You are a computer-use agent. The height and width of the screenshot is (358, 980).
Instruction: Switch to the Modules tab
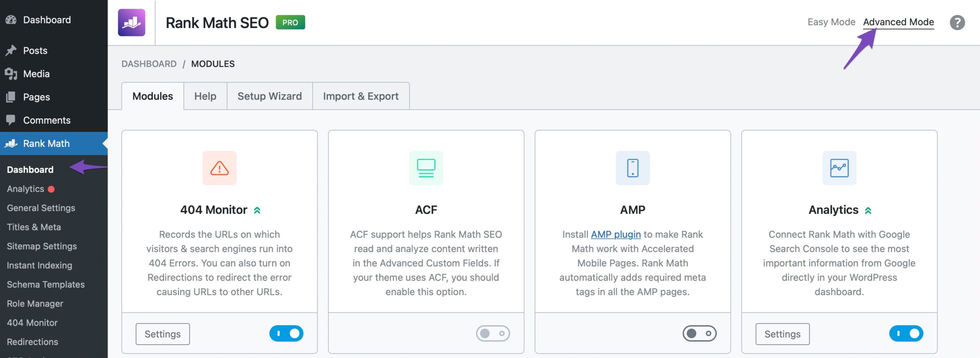(153, 96)
